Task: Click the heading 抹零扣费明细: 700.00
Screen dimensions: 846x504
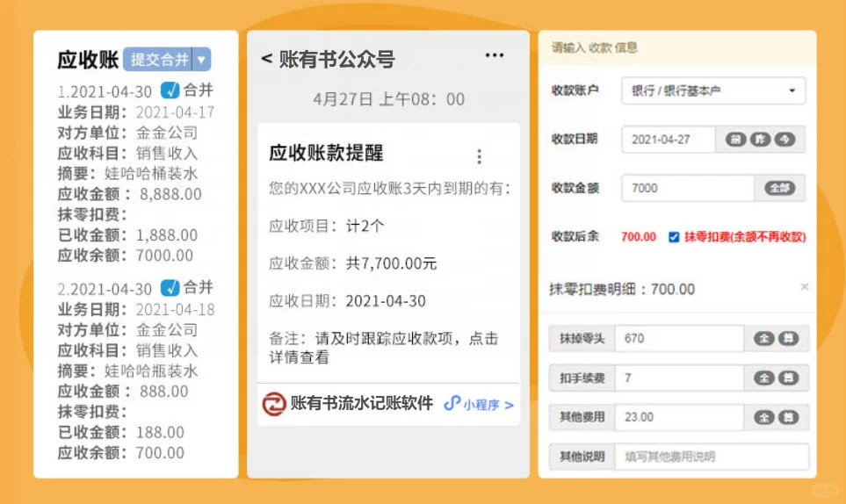Action: coord(622,290)
